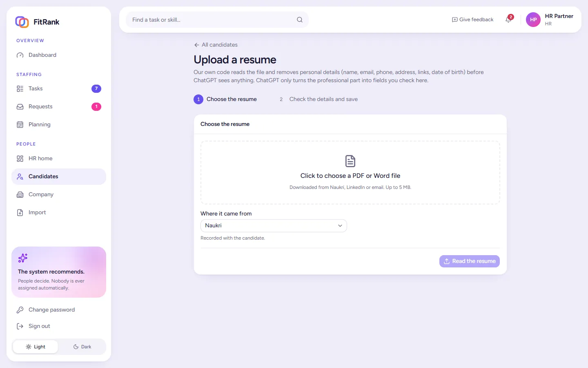Select step 2 Check the details and save
Image resolution: width=588 pixels, height=368 pixels.
(318, 99)
